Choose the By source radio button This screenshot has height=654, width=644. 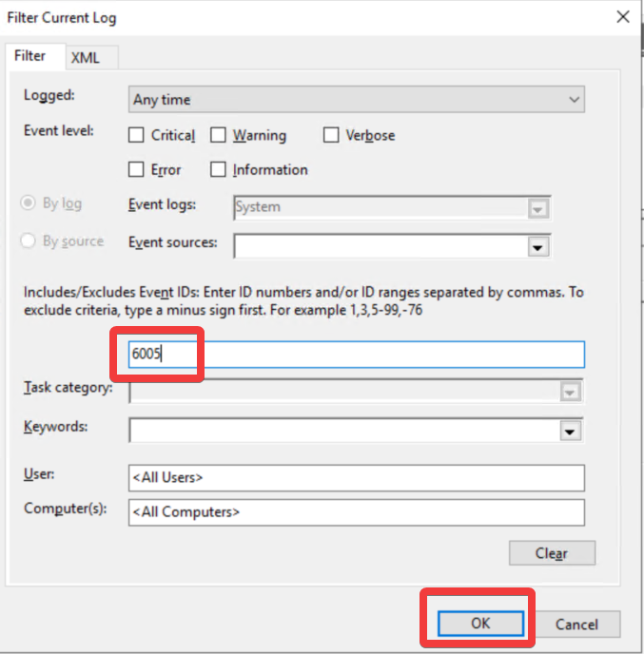pos(29,240)
